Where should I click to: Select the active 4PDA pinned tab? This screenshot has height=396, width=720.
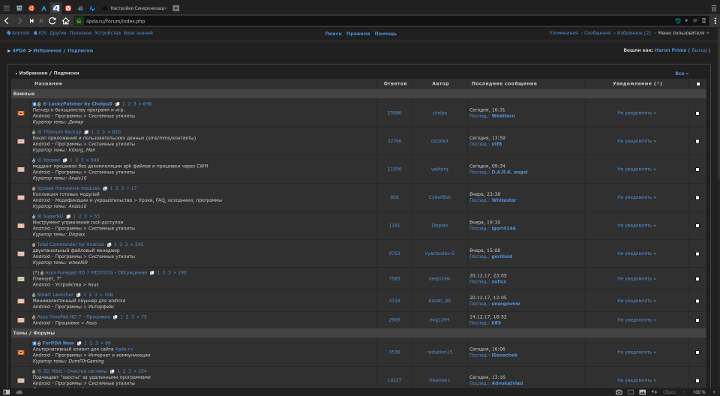[56, 8]
